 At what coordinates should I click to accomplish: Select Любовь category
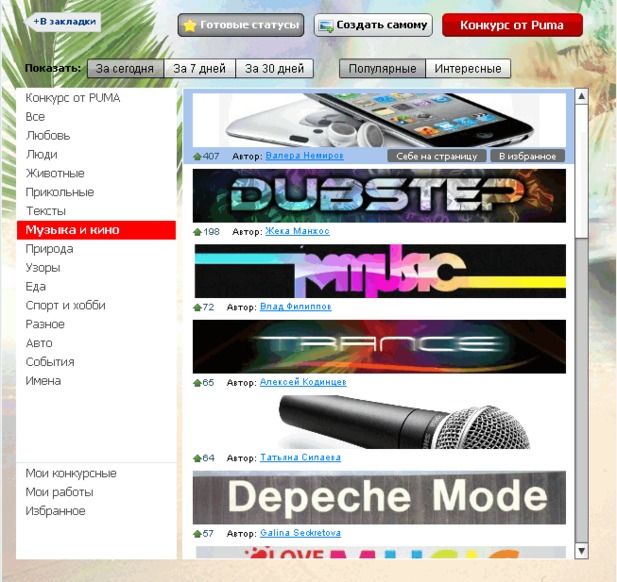click(96, 136)
